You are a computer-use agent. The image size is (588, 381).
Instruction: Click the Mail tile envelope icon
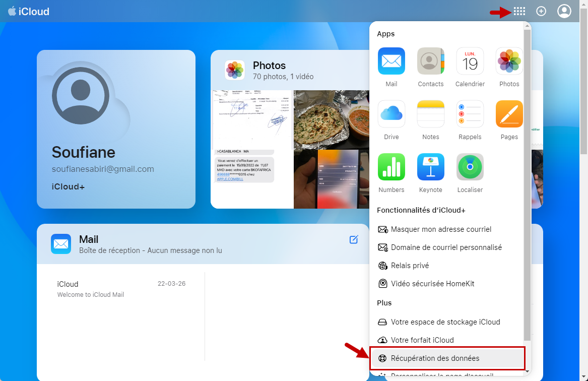(61, 244)
